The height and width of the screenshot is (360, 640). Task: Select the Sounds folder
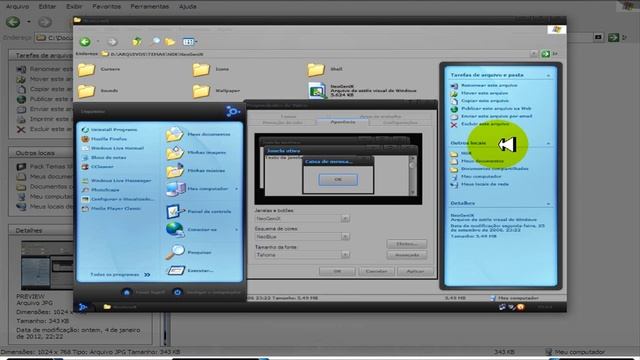tap(98, 91)
